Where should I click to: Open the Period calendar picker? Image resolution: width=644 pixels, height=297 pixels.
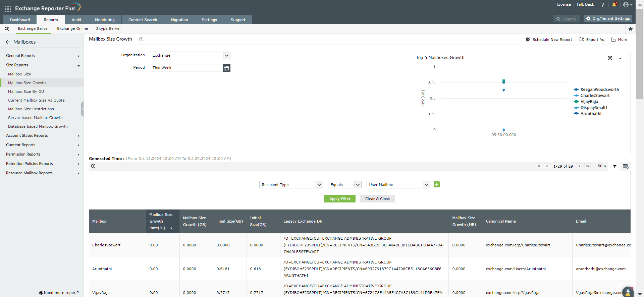pos(227,68)
